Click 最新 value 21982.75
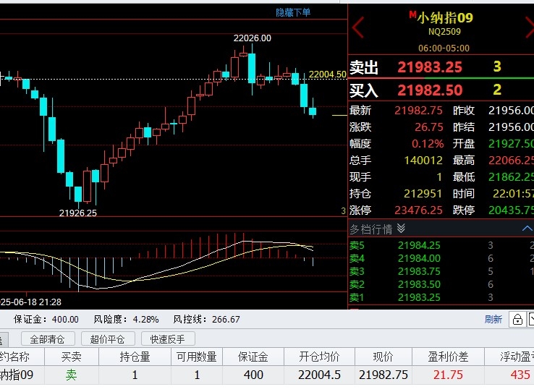 click(x=418, y=110)
